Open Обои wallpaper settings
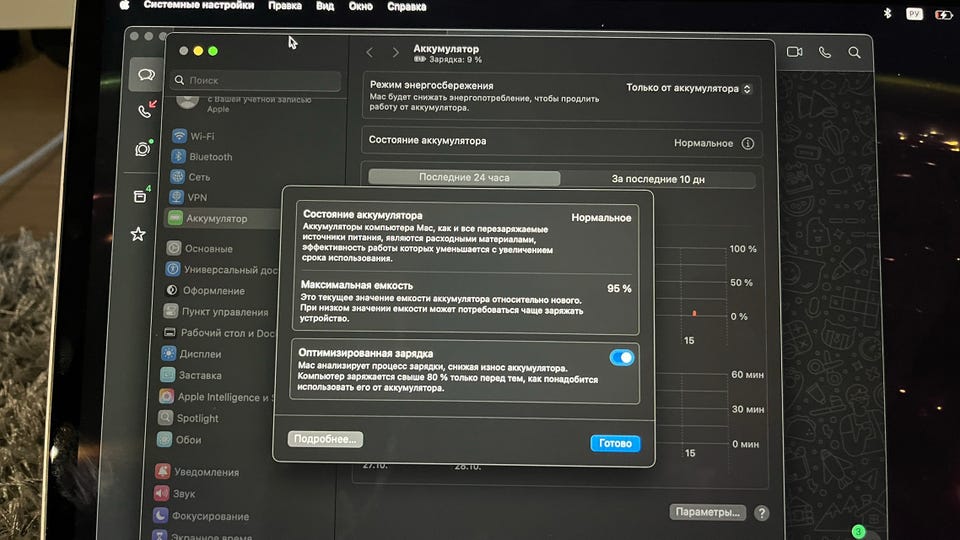The width and height of the screenshot is (960, 540). (x=179, y=440)
